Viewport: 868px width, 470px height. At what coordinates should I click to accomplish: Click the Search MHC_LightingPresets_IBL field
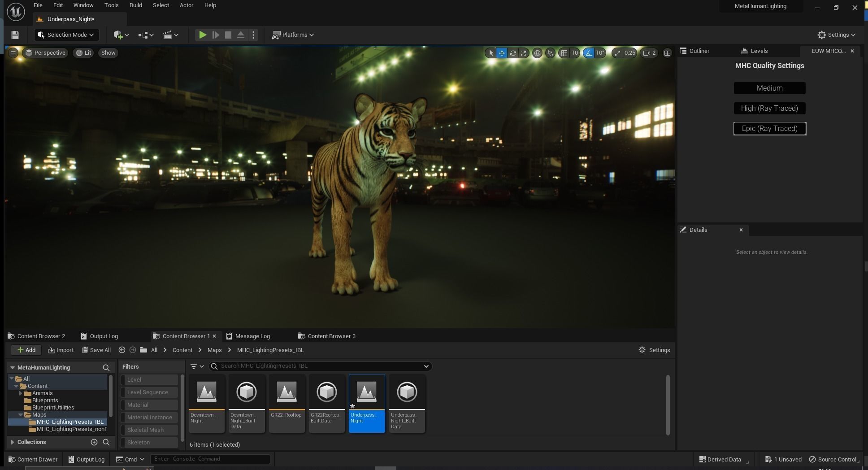[320, 366]
